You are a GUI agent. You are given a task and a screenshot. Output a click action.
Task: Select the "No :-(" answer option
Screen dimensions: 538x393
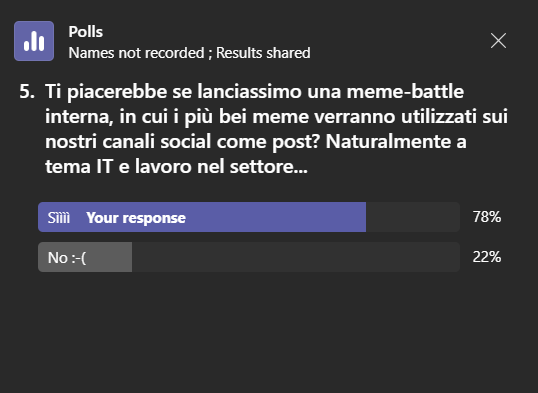(67, 257)
